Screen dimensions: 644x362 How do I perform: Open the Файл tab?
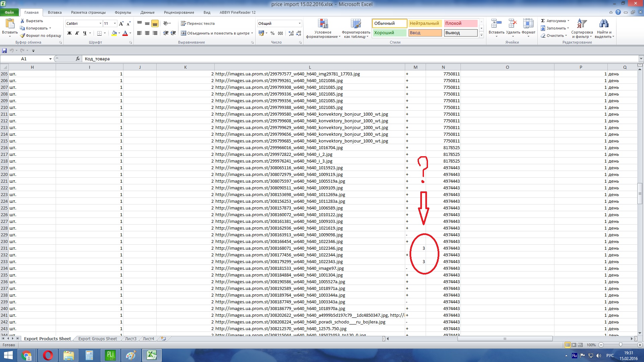coord(9,12)
